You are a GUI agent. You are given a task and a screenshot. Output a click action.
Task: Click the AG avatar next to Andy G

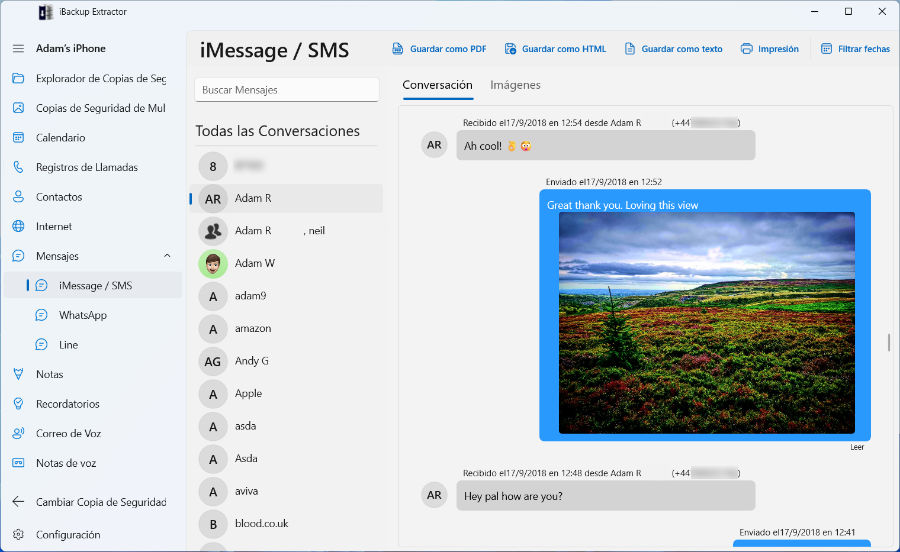point(213,361)
